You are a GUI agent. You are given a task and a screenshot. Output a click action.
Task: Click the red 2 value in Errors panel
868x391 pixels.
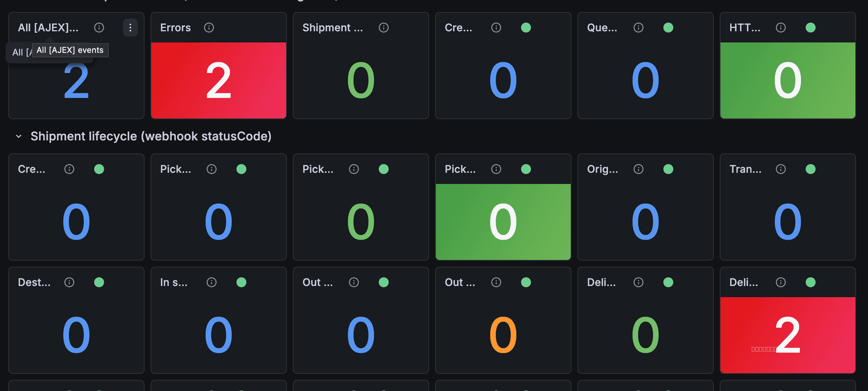pos(219,80)
